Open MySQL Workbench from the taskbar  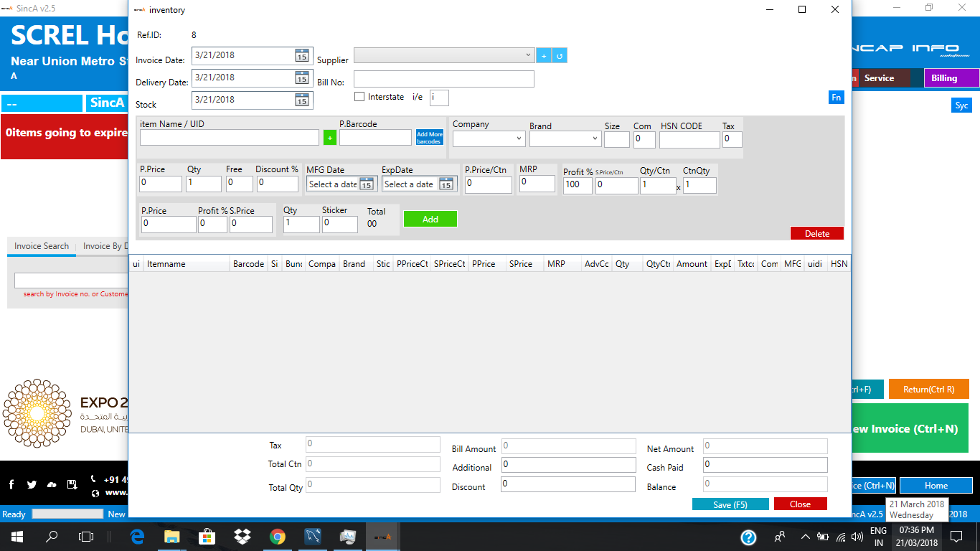313,536
